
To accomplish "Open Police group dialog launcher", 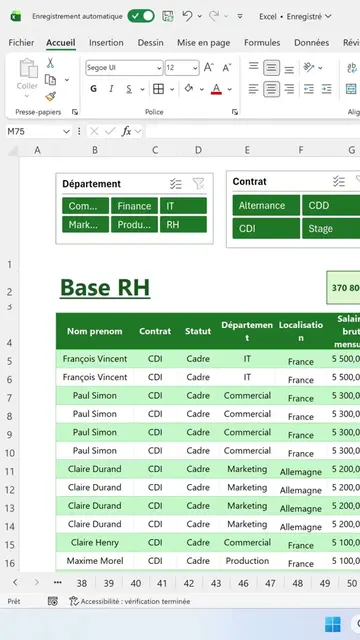I will 235,112.
